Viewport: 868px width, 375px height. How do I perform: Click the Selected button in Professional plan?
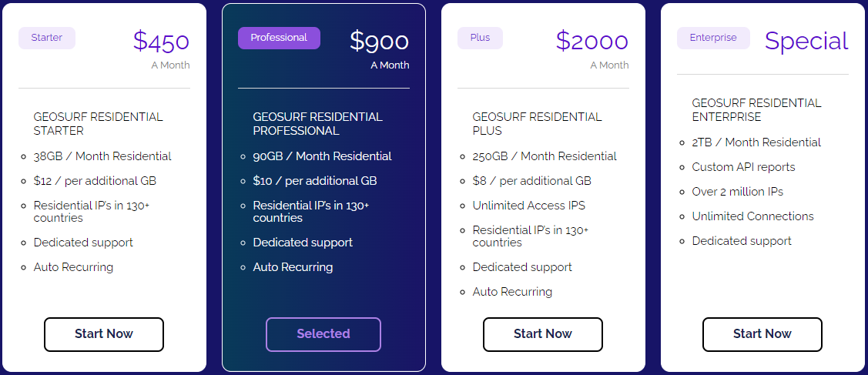coord(323,334)
